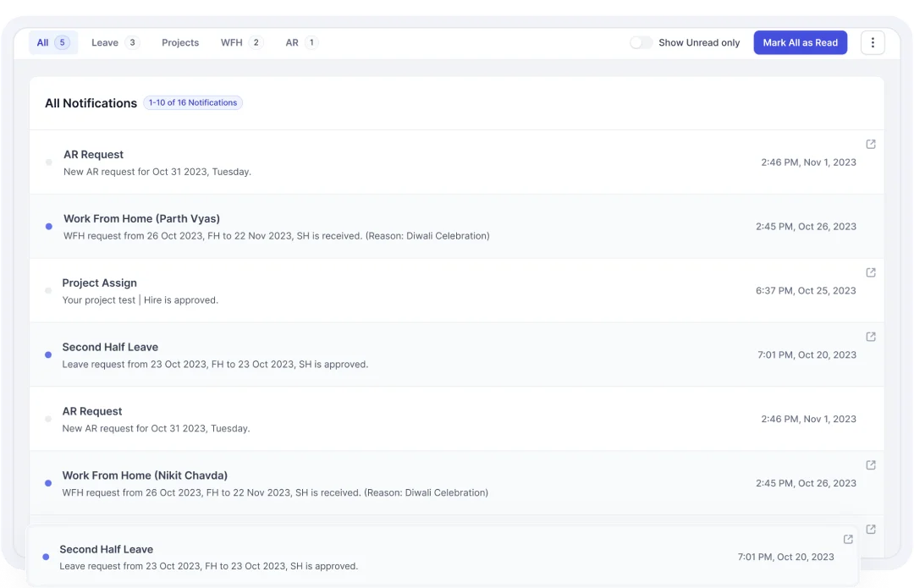Click the Project Assign notification title

pos(99,283)
